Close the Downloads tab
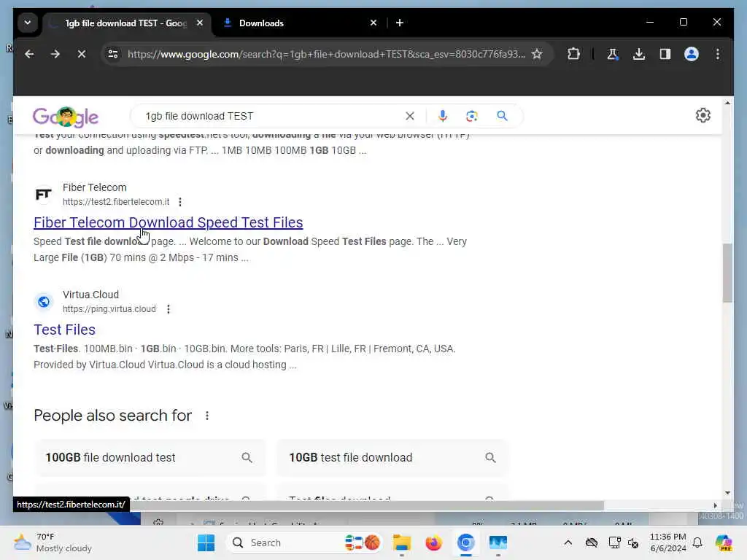747x560 pixels. 373,23
